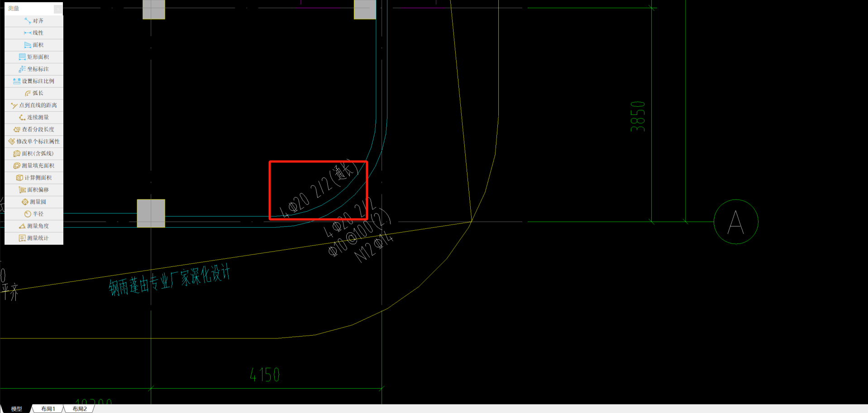Start the 连续测量 continuous measurement tool
The width and height of the screenshot is (868, 413).
tap(34, 117)
